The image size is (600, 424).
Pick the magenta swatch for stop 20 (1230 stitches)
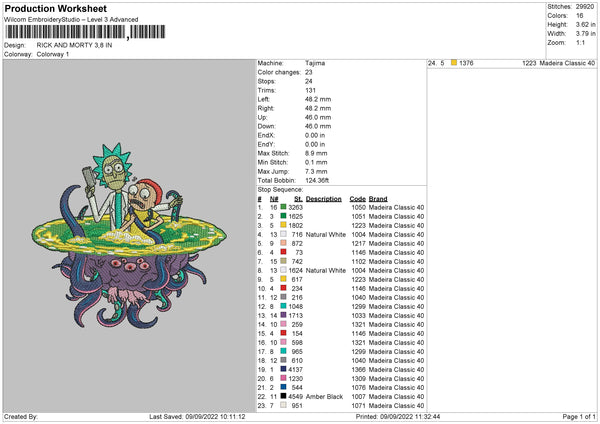tap(283, 378)
